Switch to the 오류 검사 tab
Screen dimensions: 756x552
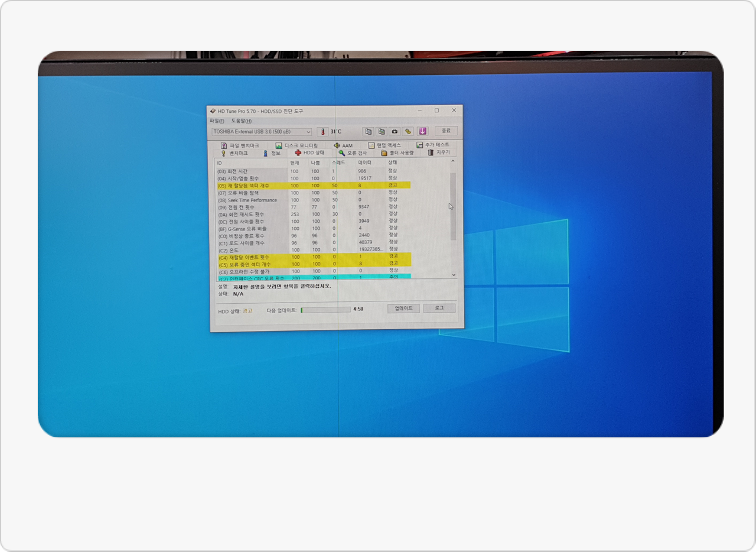(x=353, y=152)
